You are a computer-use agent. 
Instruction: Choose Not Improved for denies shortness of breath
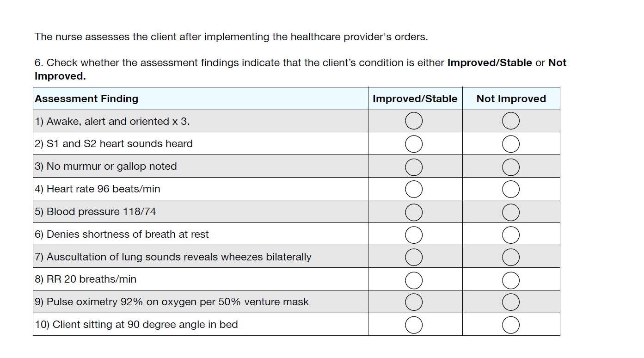point(511,235)
